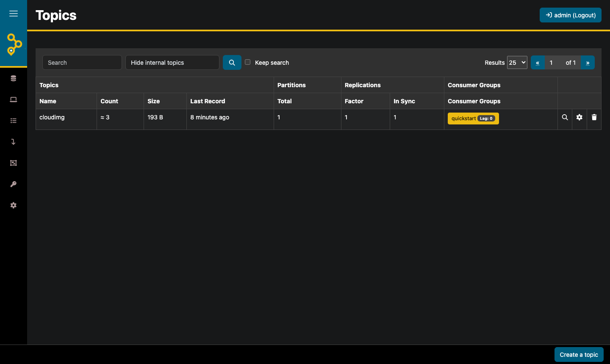610x364 pixels.
Task: Click the Create a topic button
Action: coord(579,355)
